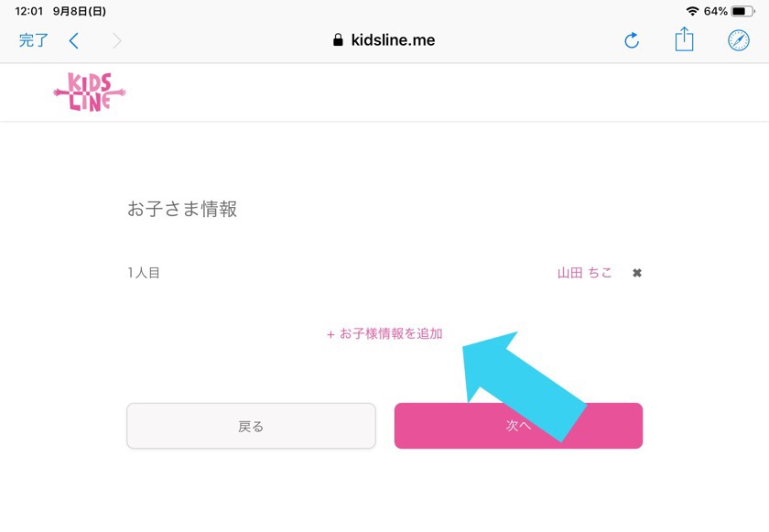Tap the Wi-Fi status icon
This screenshot has height=532, width=769.
coord(692,11)
